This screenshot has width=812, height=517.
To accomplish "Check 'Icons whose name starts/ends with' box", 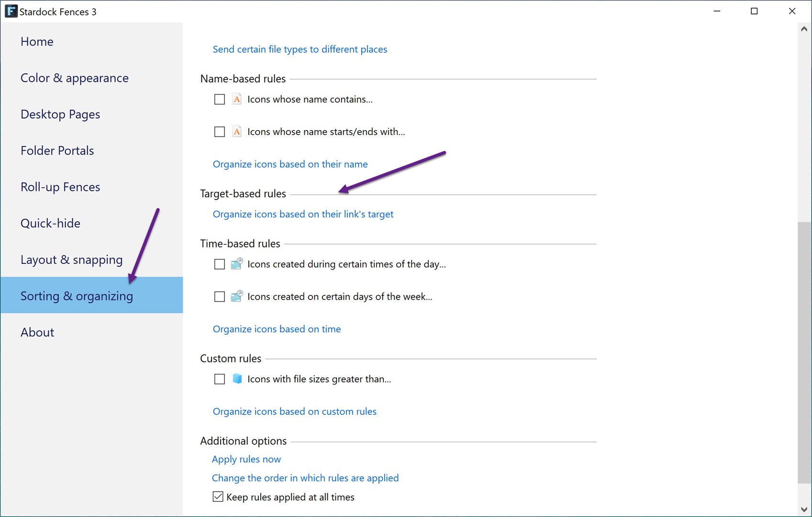I will click(x=220, y=132).
